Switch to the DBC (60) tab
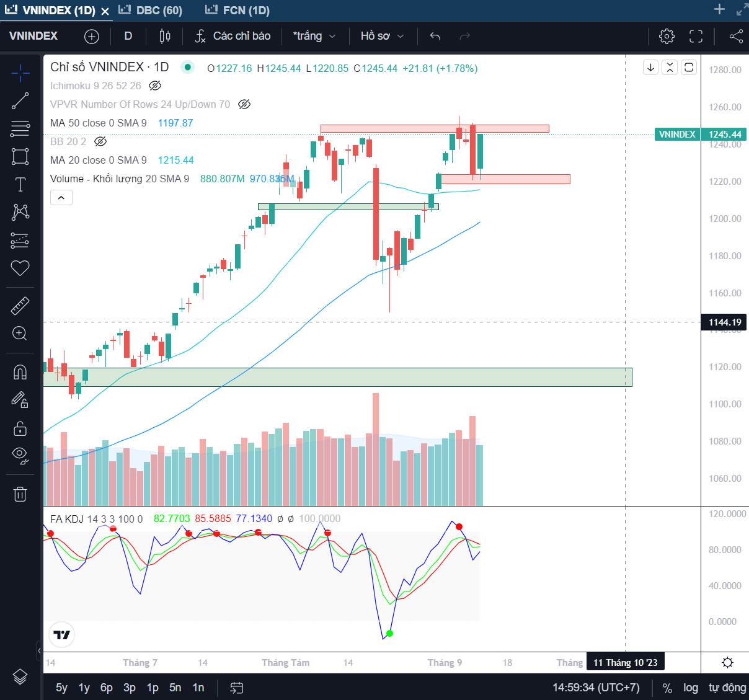Image resolution: width=749 pixels, height=700 pixels. pyautogui.click(x=151, y=10)
